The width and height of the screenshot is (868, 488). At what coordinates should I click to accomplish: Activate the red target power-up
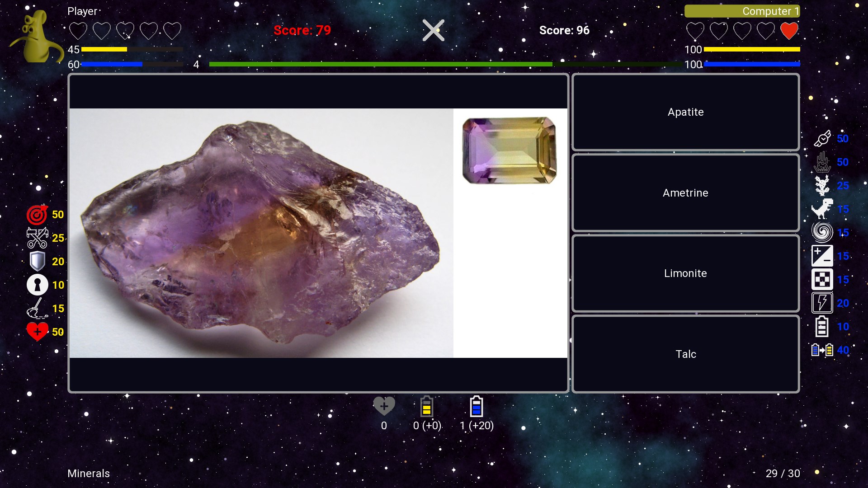pyautogui.click(x=37, y=215)
